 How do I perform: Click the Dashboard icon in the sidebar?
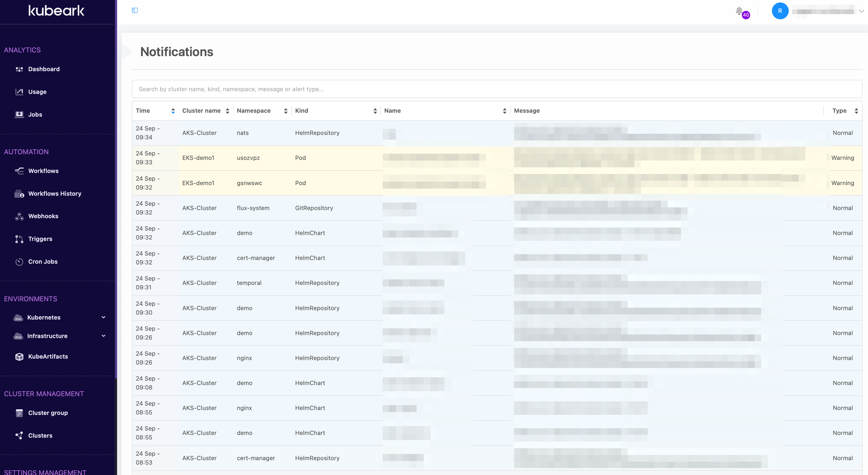click(19, 69)
